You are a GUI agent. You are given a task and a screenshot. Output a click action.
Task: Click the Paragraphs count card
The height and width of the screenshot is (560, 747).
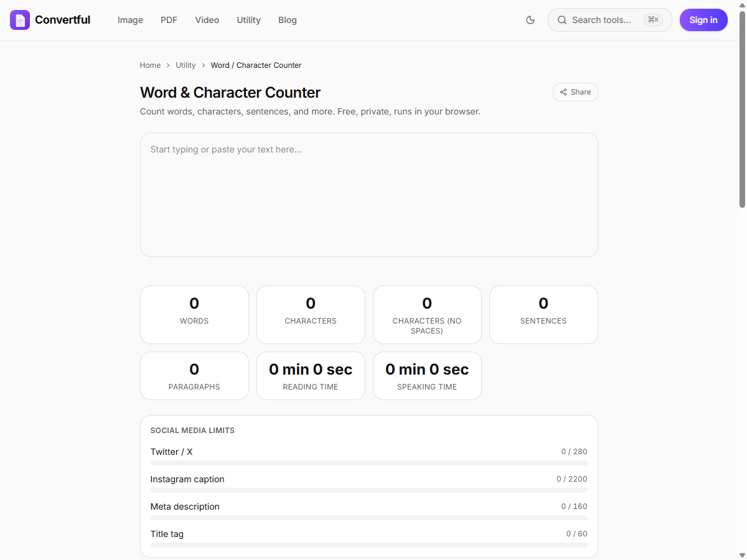click(x=194, y=376)
